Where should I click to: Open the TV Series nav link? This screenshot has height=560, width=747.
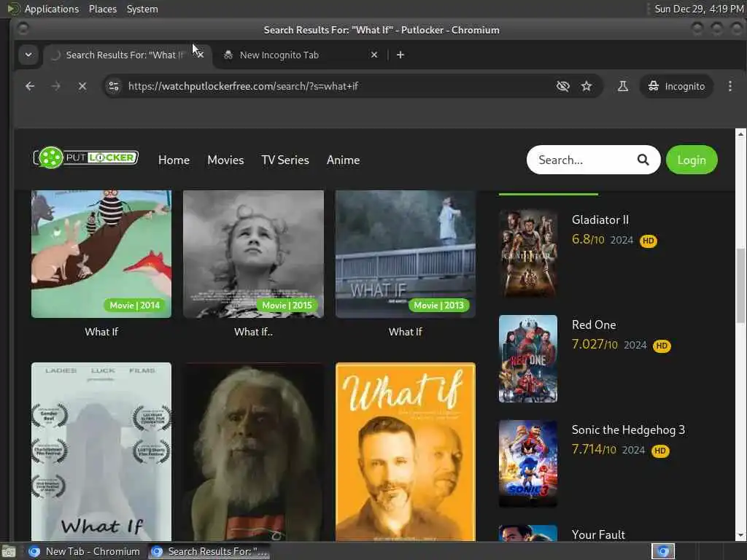point(285,160)
